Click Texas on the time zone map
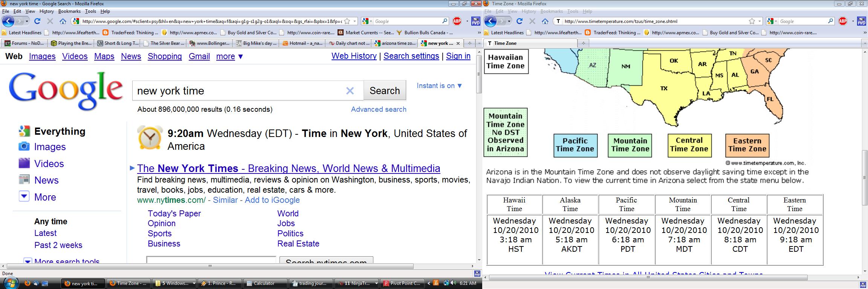Image resolution: width=868 pixels, height=289 pixels. (664, 89)
